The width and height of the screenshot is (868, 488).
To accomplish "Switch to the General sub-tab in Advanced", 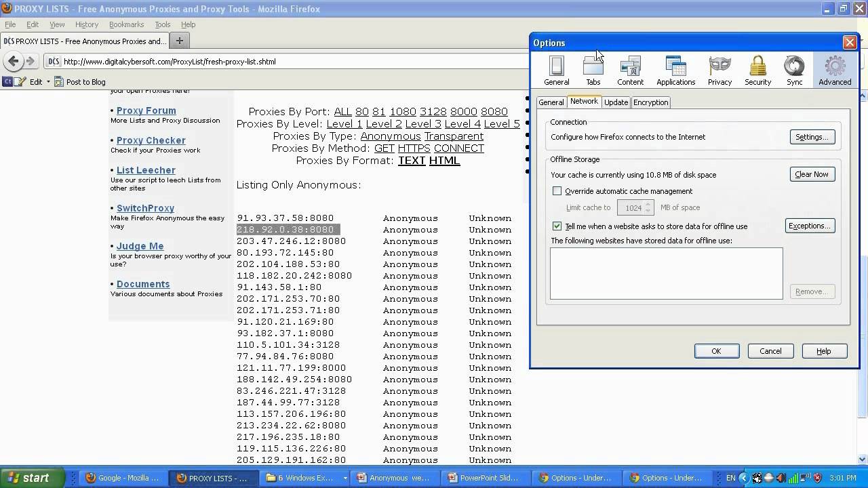I will pyautogui.click(x=551, y=102).
